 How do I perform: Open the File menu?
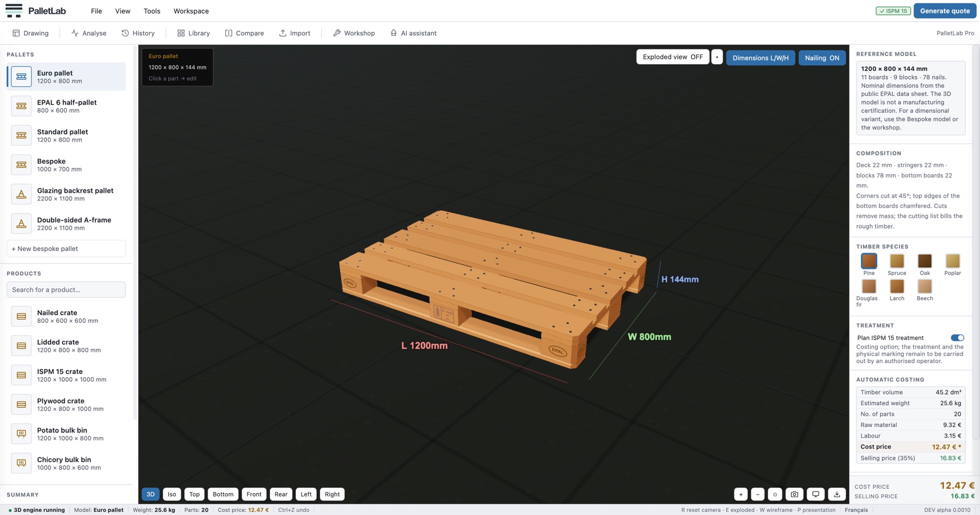point(96,11)
